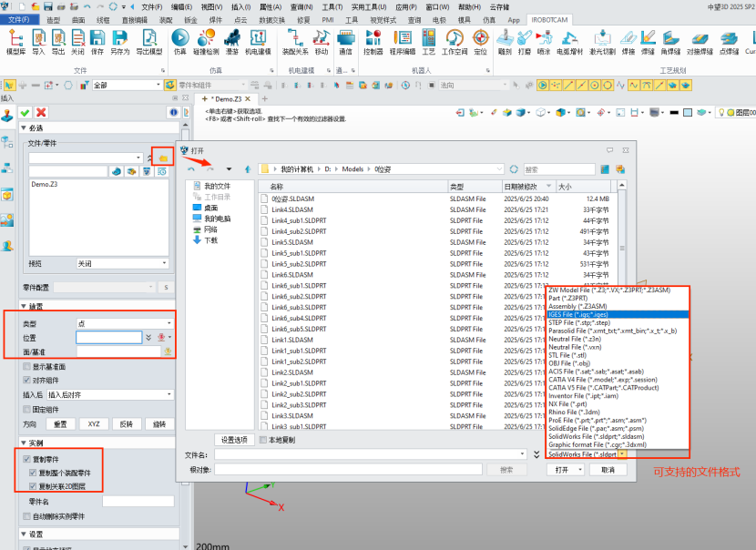Click the 碰撞检测 collision detection icon
Screen dimensions: 756x550
(x=206, y=40)
